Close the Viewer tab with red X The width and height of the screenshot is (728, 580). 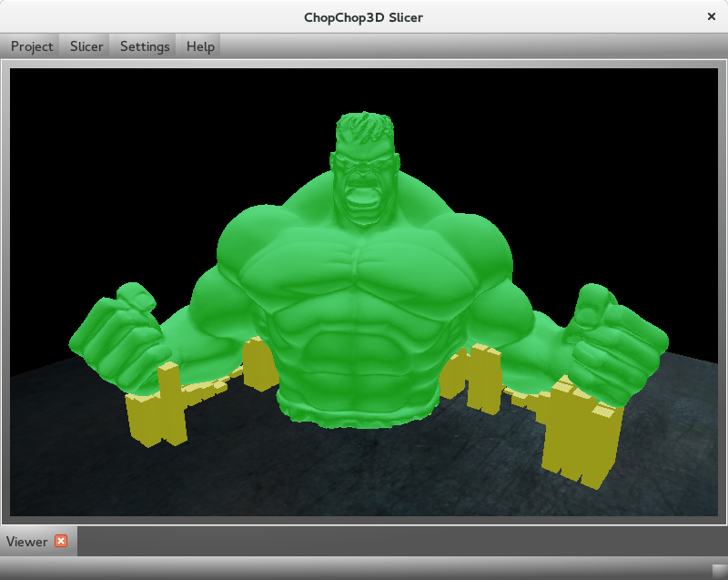coord(61,541)
